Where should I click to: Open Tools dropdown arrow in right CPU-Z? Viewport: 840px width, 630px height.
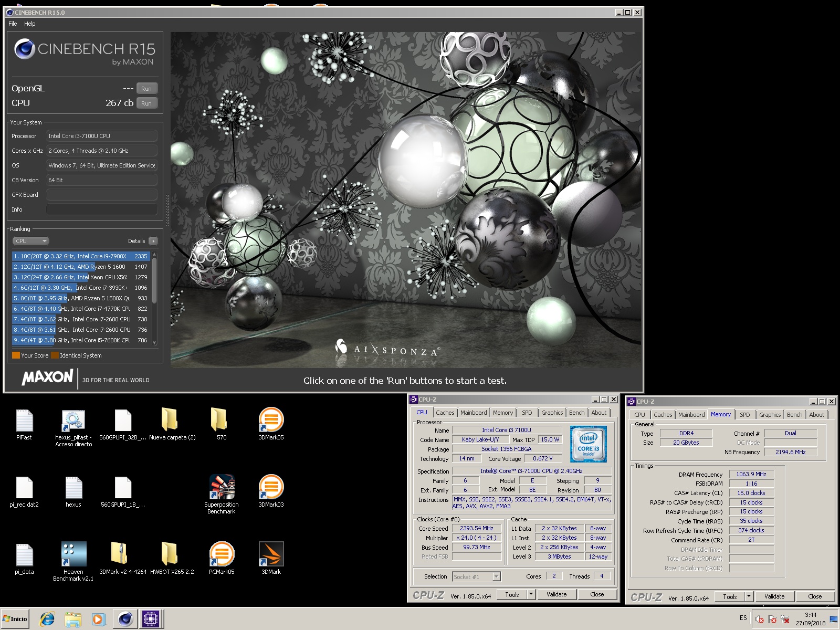(x=749, y=596)
